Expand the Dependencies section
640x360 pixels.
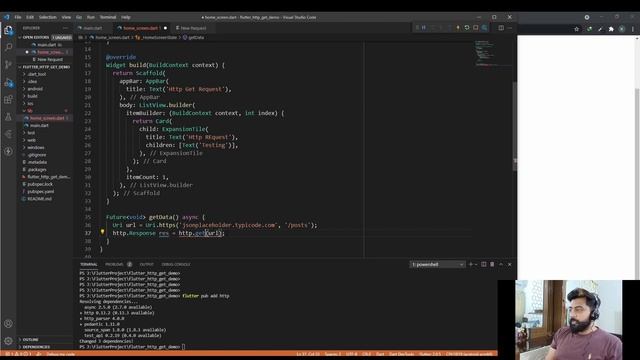click(x=45, y=347)
